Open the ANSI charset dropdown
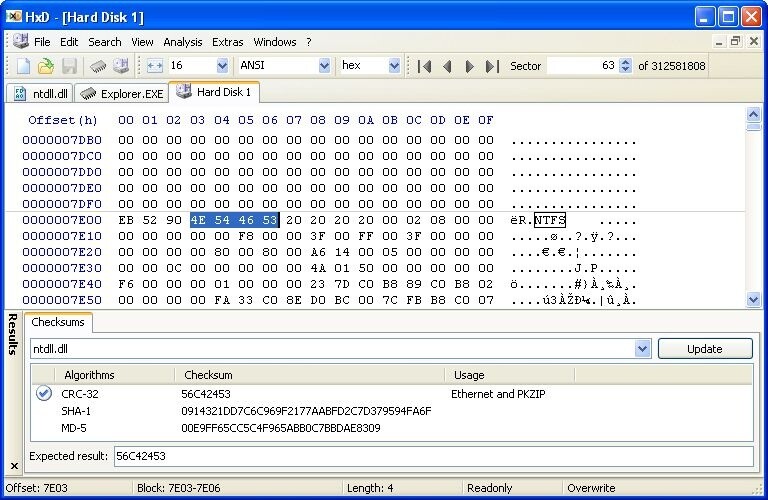768x500 pixels. coord(323,66)
